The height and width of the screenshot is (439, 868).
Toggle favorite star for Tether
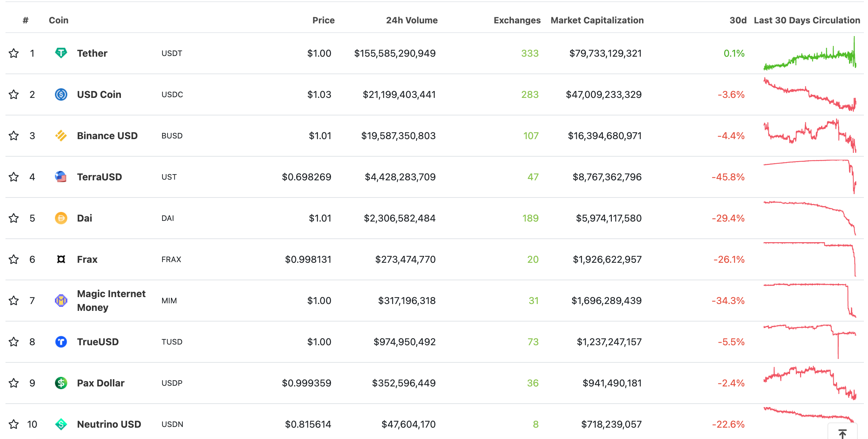coord(14,53)
